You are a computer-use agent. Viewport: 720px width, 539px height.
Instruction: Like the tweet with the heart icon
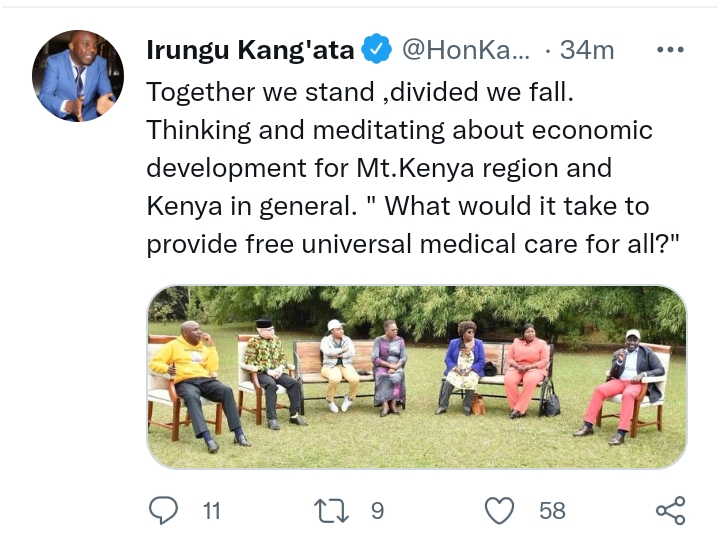(x=500, y=511)
